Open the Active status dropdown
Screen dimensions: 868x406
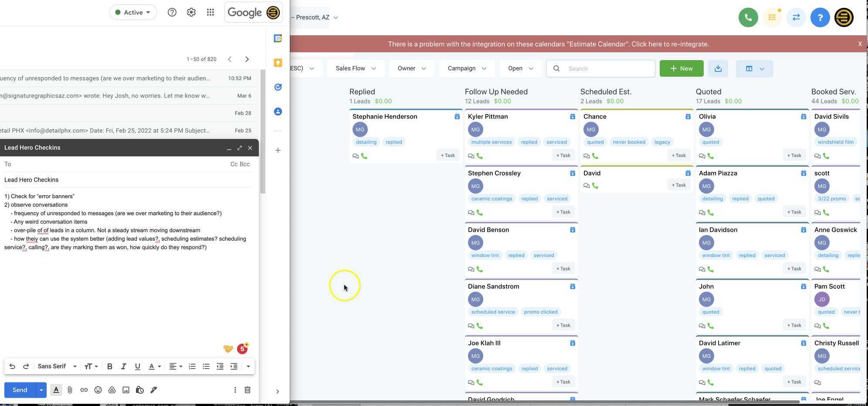point(133,12)
